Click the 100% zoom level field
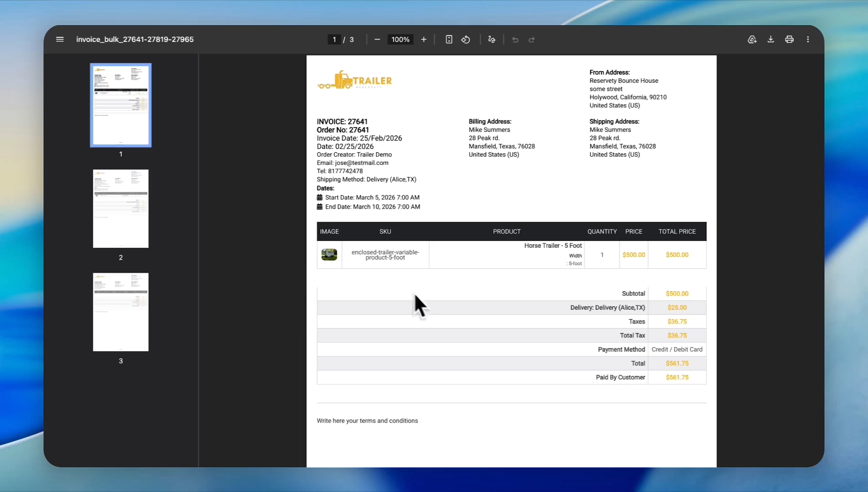Screen dimensions: 868x492 [400, 40]
